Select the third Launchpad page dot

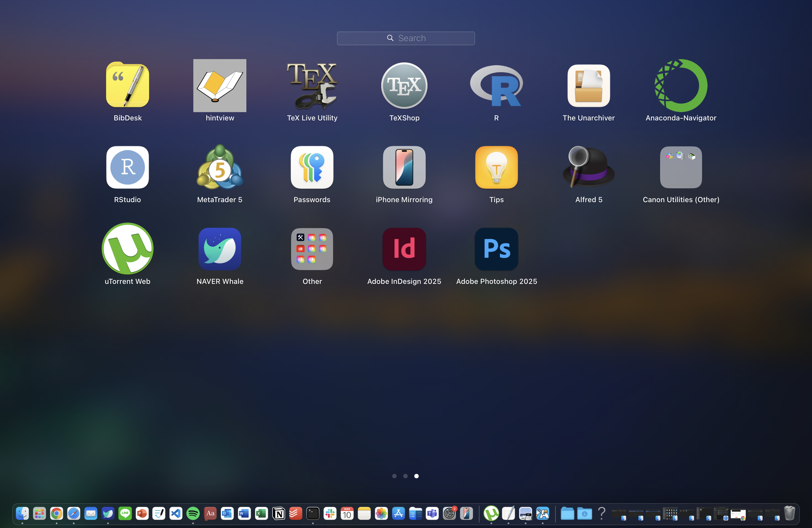tap(416, 476)
